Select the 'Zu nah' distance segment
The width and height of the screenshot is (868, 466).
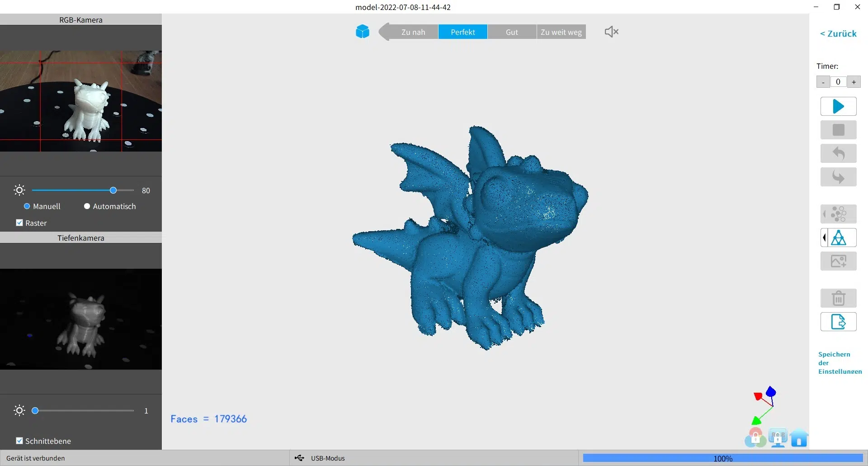point(413,32)
